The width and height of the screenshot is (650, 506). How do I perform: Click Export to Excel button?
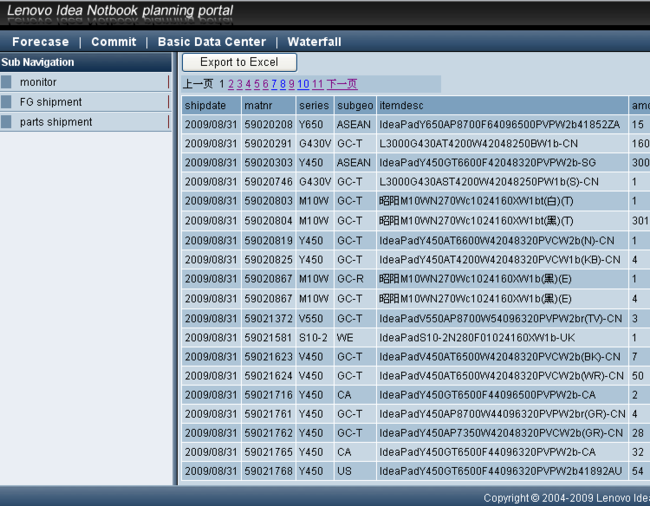(x=239, y=62)
